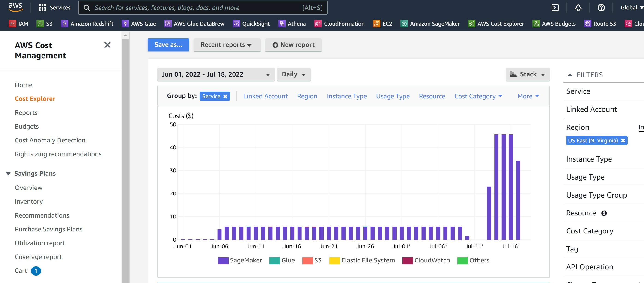The image size is (644, 283).
Task: Open the Stack chart style dropdown
Action: point(527,74)
